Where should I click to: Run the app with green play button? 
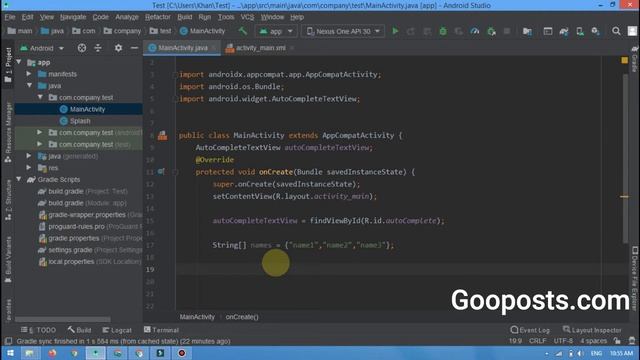395,31
